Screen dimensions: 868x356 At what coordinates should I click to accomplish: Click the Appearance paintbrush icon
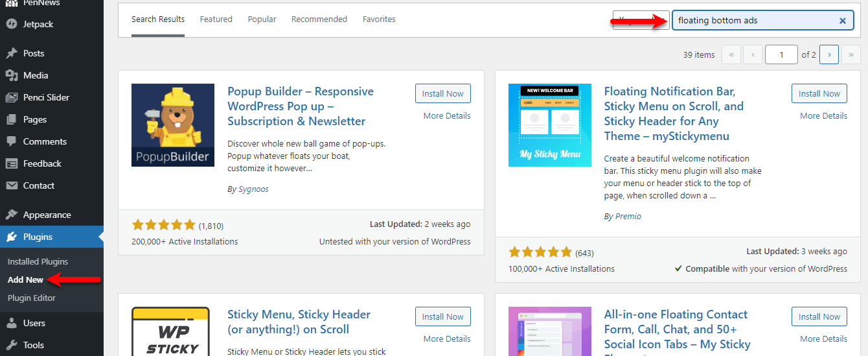coord(12,215)
